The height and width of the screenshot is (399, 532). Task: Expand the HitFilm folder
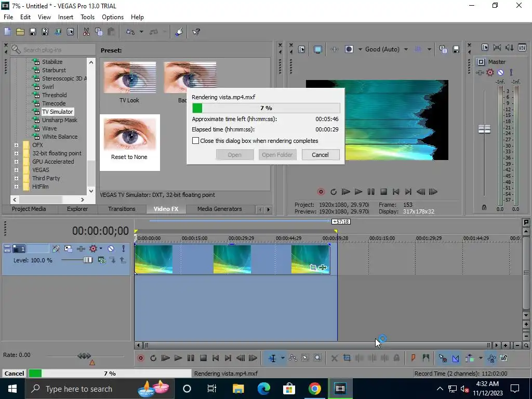click(x=16, y=187)
